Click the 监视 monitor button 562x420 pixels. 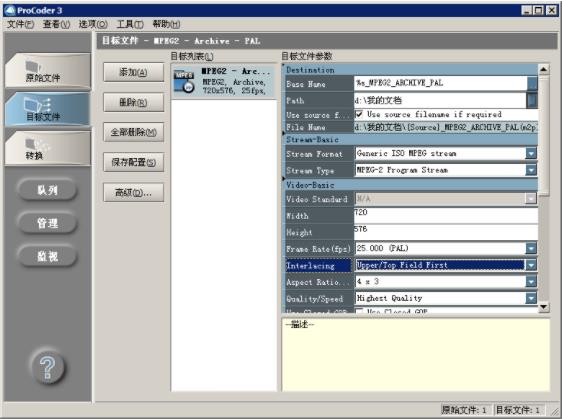[47, 256]
